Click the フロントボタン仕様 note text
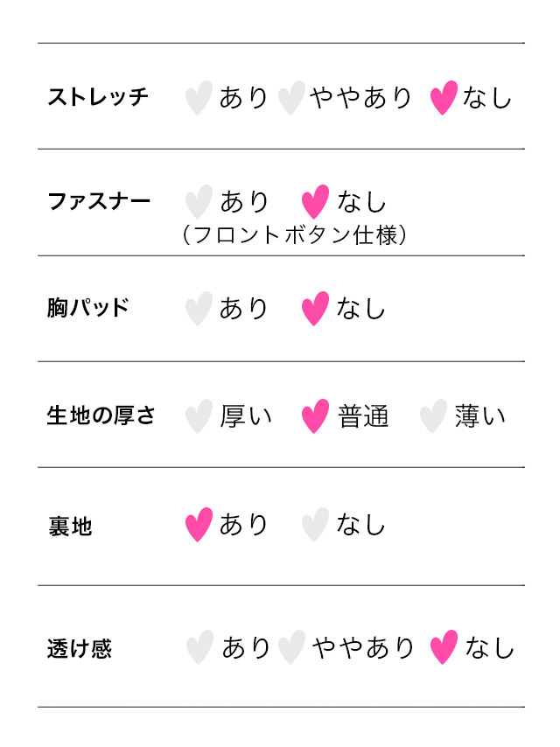Image resolution: width=560 pixels, height=747 pixels. click(294, 236)
